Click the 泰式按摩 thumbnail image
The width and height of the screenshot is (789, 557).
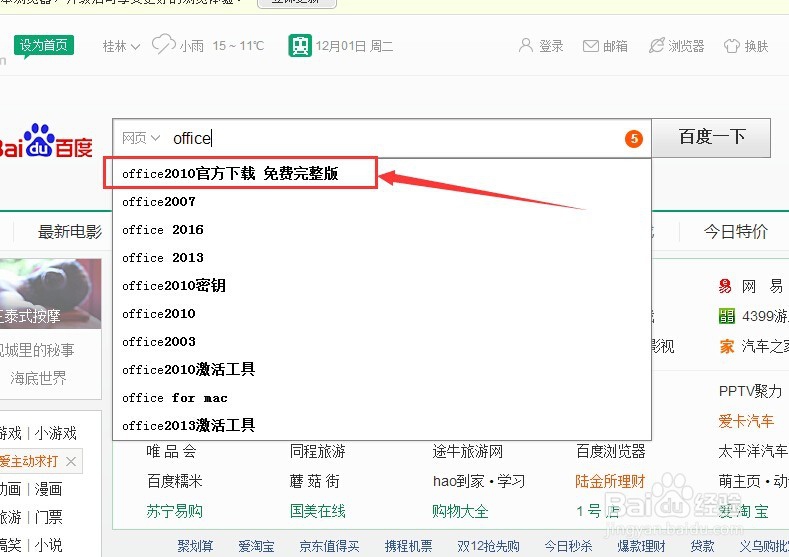click(x=50, y=294)
